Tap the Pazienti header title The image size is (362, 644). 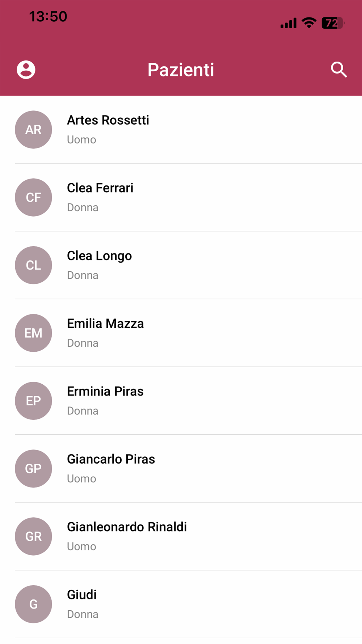point(181,70)
